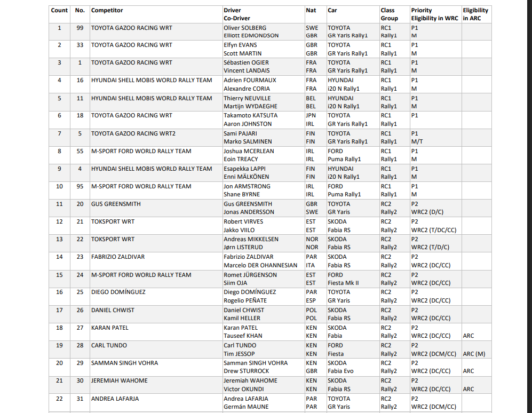The height and width of the screenshot is (413, 532).
Task: Select competitor GUS GREENSMITH
Action: click(x=116, y=204)
